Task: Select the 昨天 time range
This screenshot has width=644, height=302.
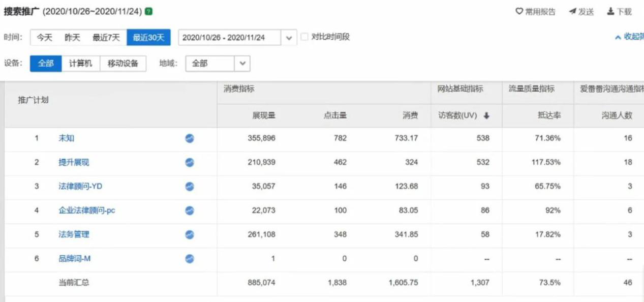Action: pyautogui.click(x=72, y=38)
